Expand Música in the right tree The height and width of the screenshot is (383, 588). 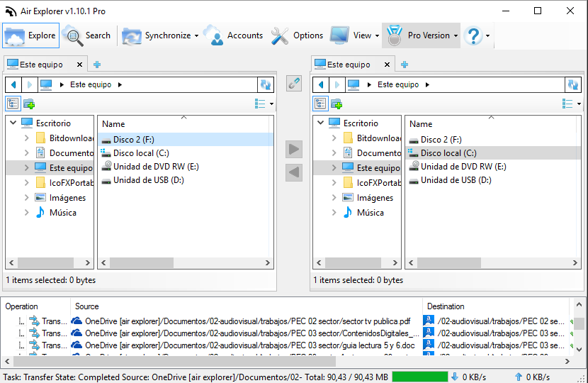point(334,212)
